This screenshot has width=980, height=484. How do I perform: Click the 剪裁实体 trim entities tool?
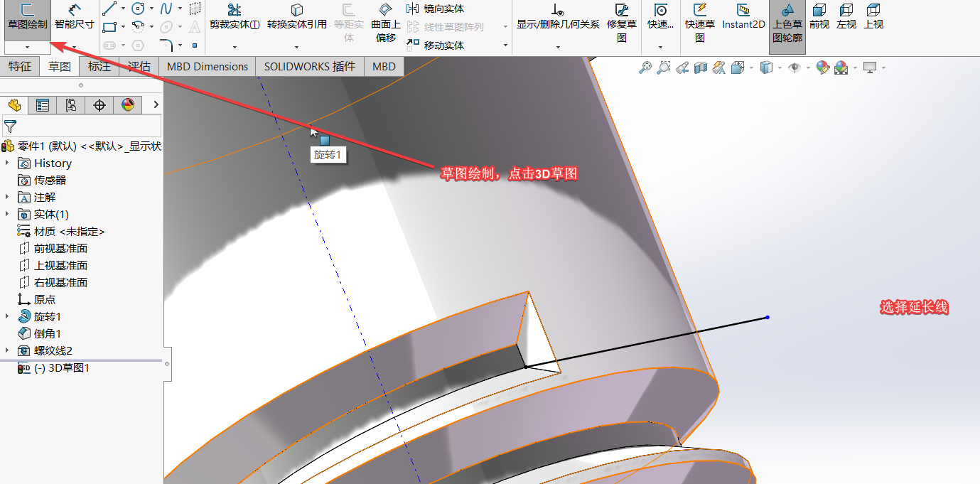[235, 18]
